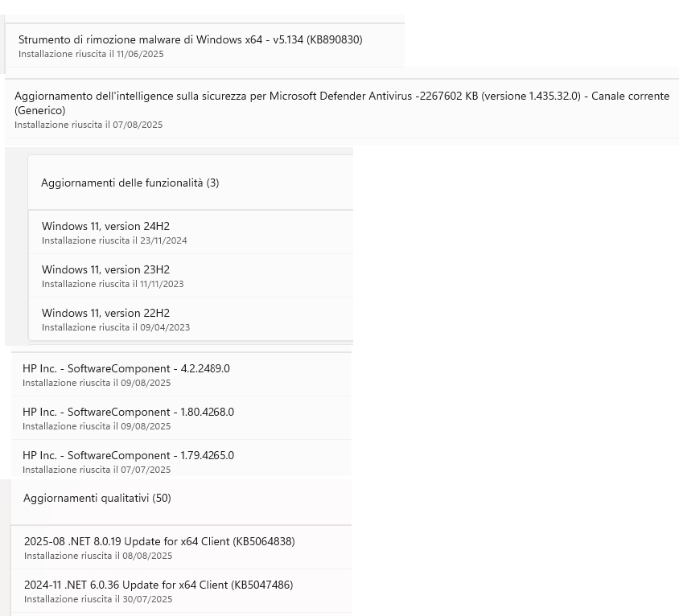Select HP Inc. SoftwareComponent 1.80.4268.0 entry
This screenshot has width=679, height=616.
(x=181, y=418)
